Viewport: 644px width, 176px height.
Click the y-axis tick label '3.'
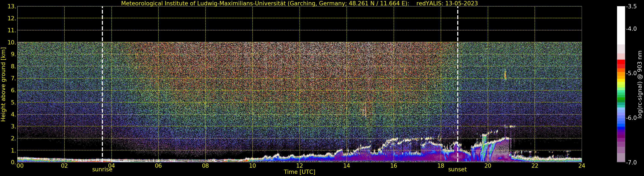13,126
